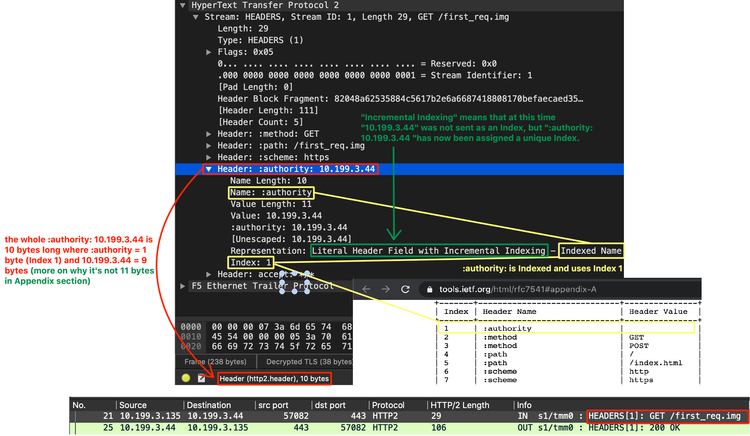Expand the Header :method: GET entry

tap(208, 133)
